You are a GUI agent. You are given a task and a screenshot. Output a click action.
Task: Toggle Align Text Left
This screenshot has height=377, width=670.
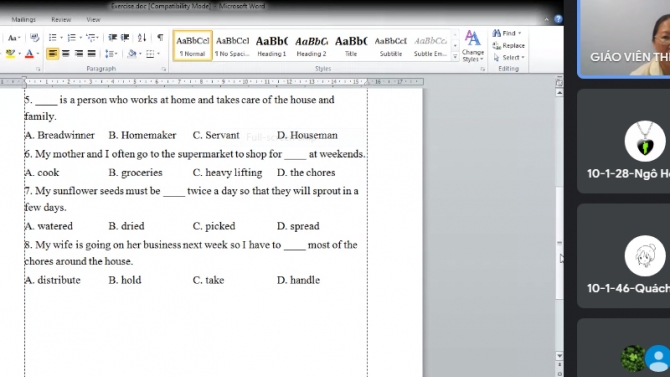[53, 53]
